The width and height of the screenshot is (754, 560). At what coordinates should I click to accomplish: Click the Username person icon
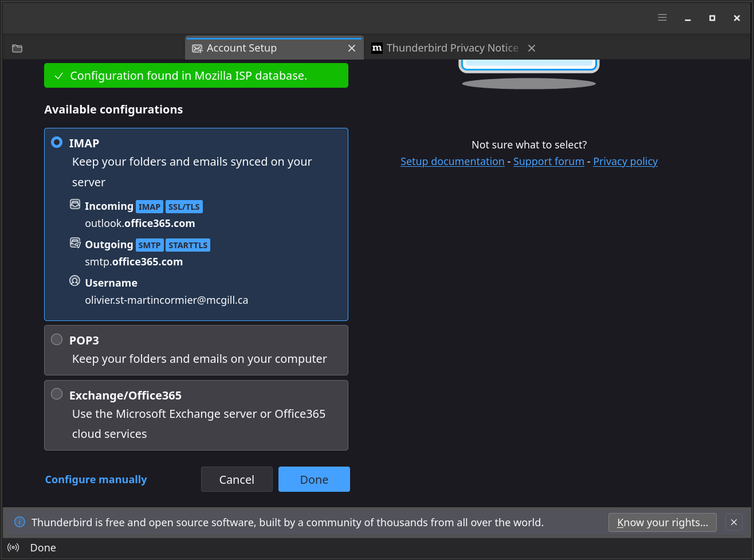(x=75, y=281)
